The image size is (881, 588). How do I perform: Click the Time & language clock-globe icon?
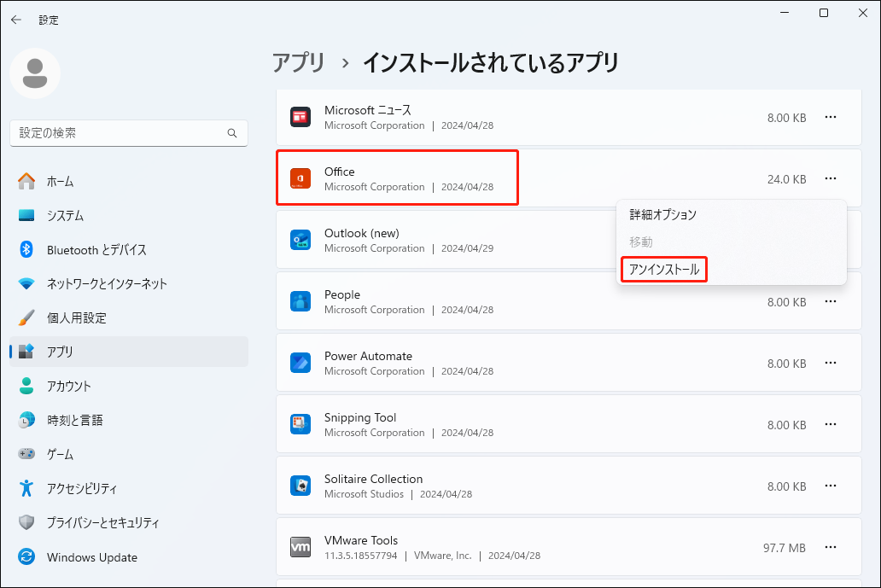[x=26, y=420]
